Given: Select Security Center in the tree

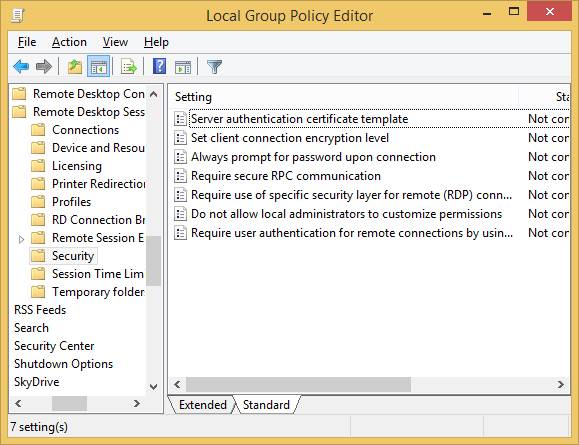Looking at the screenshot, I should 54,346.
